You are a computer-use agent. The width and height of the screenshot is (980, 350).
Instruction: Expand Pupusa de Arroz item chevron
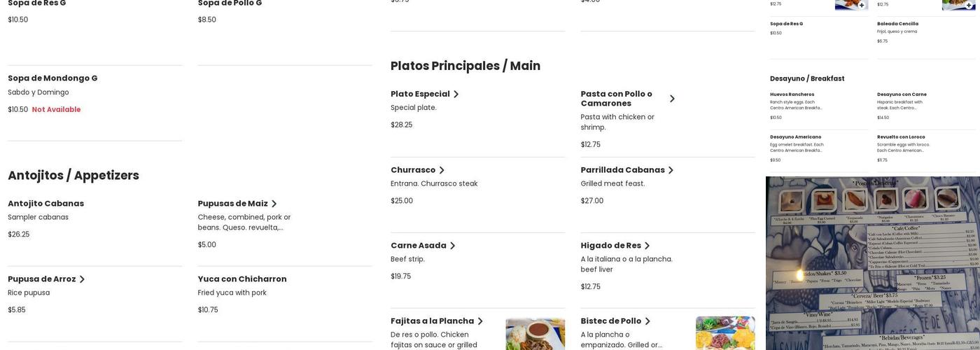tap(82, 279)
